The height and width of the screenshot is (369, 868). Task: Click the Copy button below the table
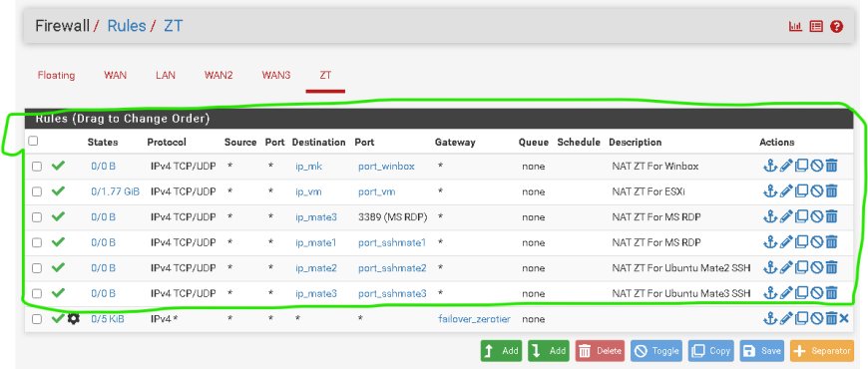click(x=710, y=351)
